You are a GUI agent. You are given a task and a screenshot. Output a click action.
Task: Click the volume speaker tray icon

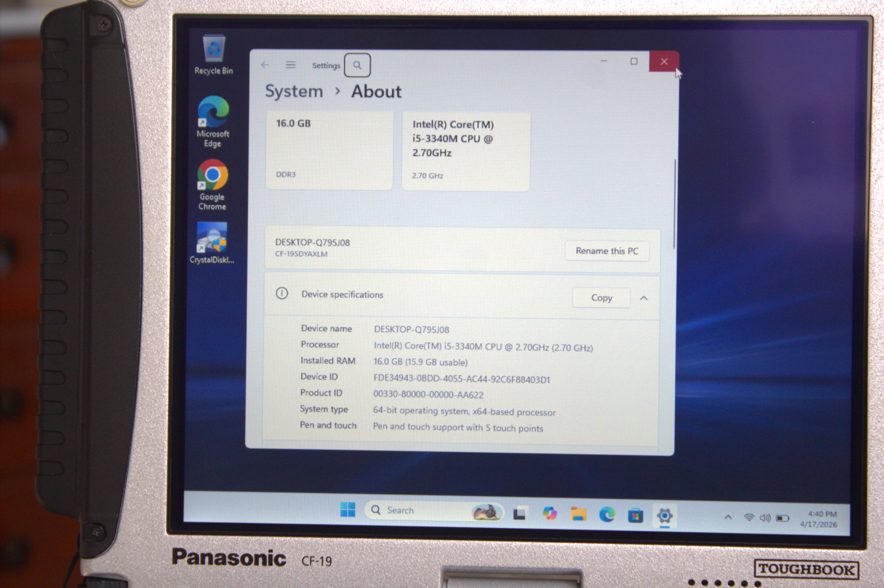[765, 518]
